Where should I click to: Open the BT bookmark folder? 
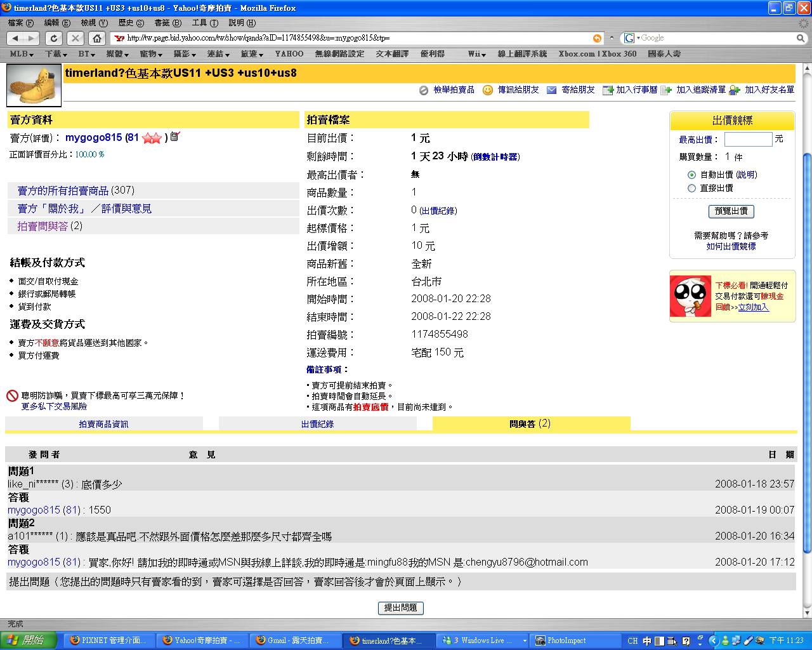coord(88,54)
